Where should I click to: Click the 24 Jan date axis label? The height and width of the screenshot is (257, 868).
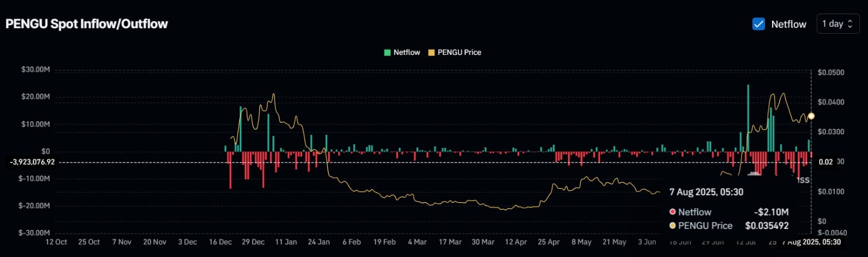318,242
